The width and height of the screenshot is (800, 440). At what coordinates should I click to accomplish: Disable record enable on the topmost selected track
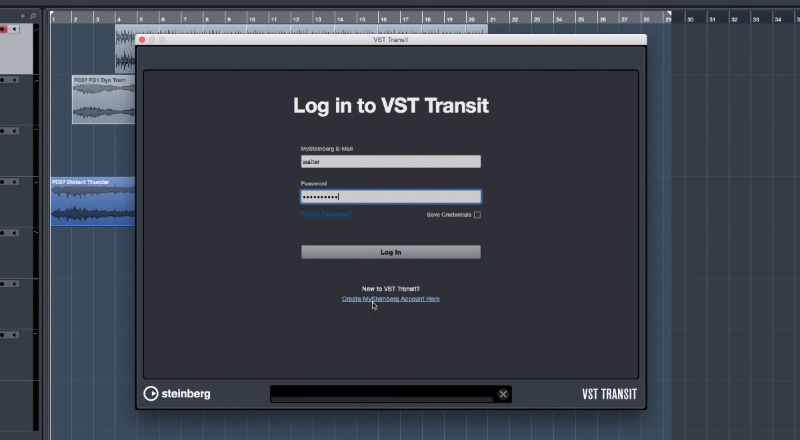pyautogui.click(x=4, y=29)
